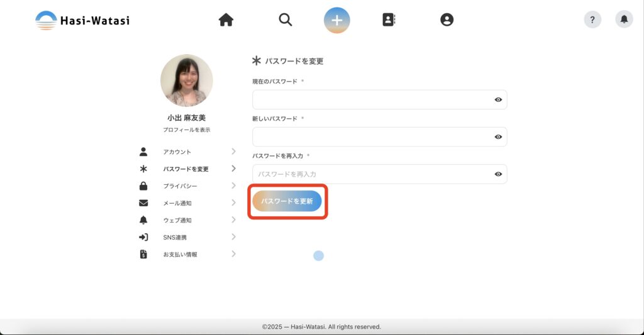Toggle visibility of the new password
Image resolution: width=644 pixels, height=335 pixels.
point(498,137)
